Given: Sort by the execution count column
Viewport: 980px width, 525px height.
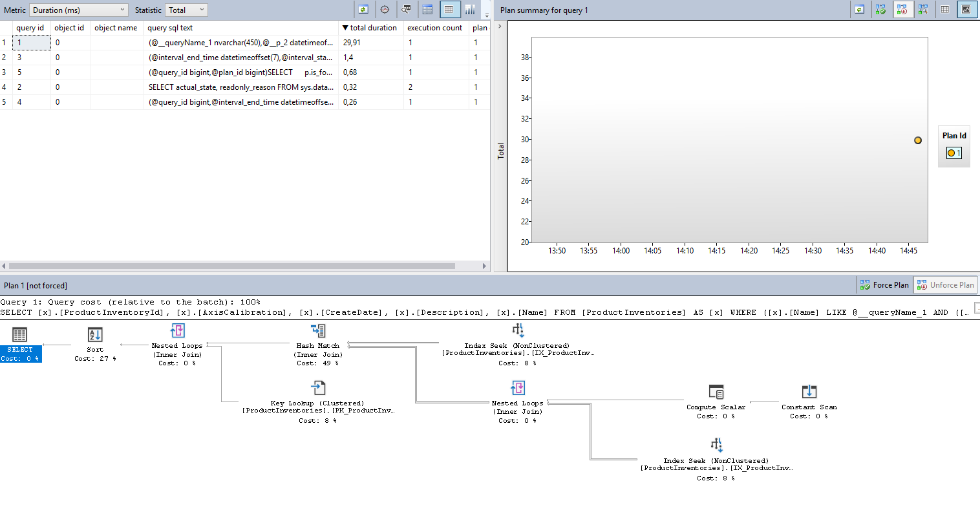Looking at the screenshot, I should click(x=434, y=28).
